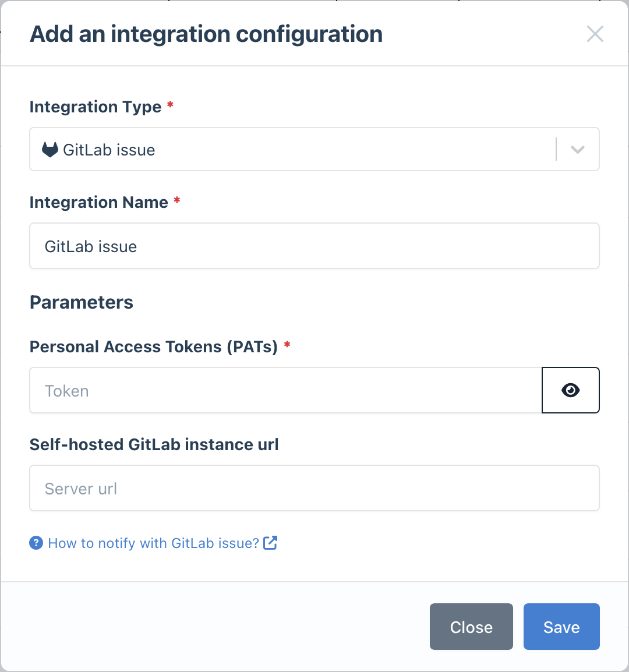Open the How to notify with GitLab issue? link
This screenshot has width=629, height=672.
(154, 543)
